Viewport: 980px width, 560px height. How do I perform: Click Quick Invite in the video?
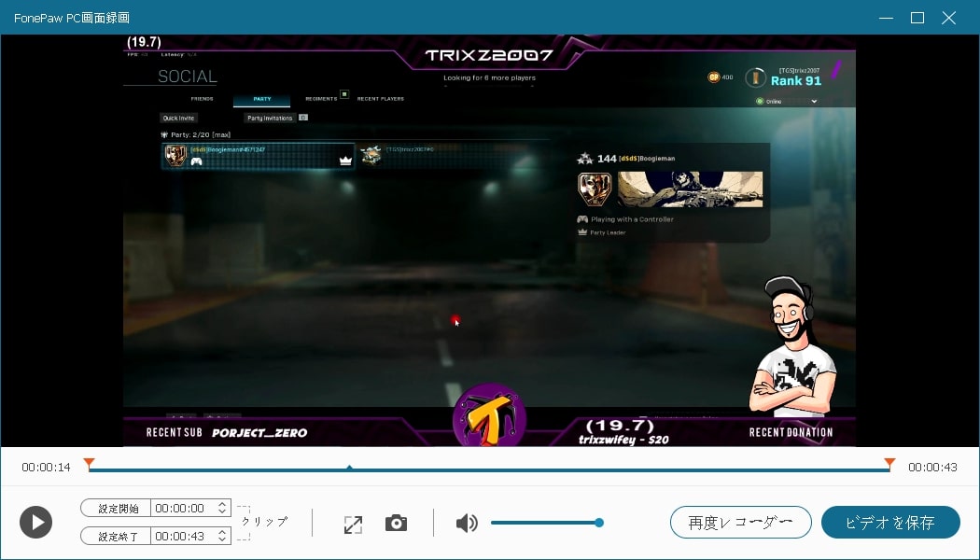point(179,119)
